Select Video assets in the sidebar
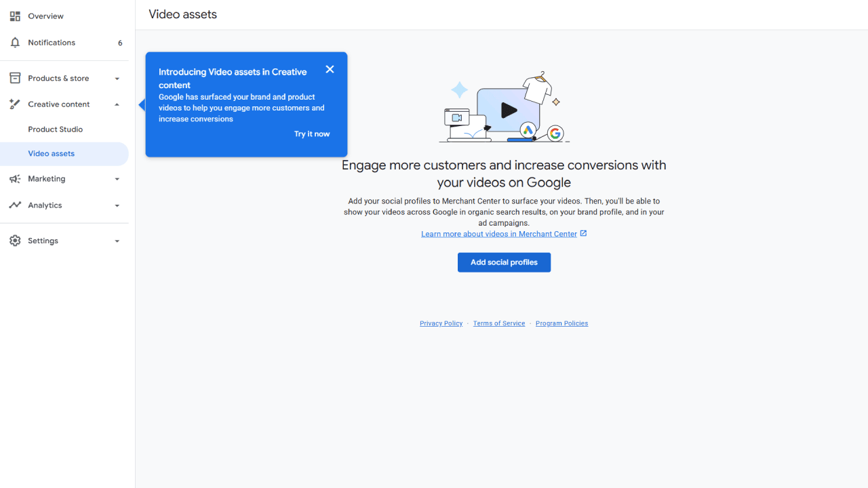The height and width of the screenshot is (488, 868). coord(52,154)
